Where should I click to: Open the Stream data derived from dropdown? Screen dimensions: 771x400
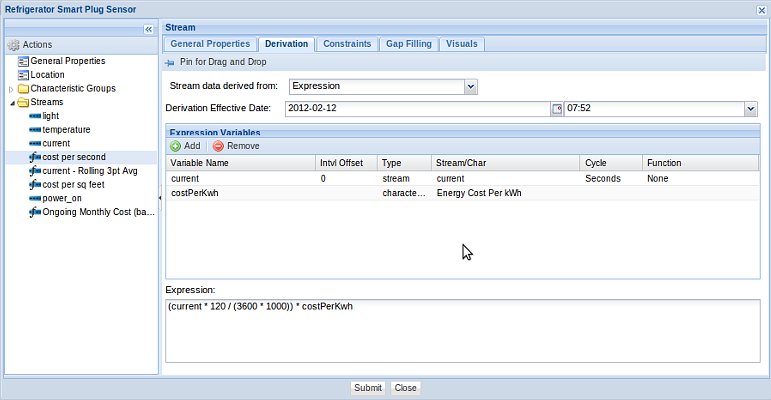471,87
